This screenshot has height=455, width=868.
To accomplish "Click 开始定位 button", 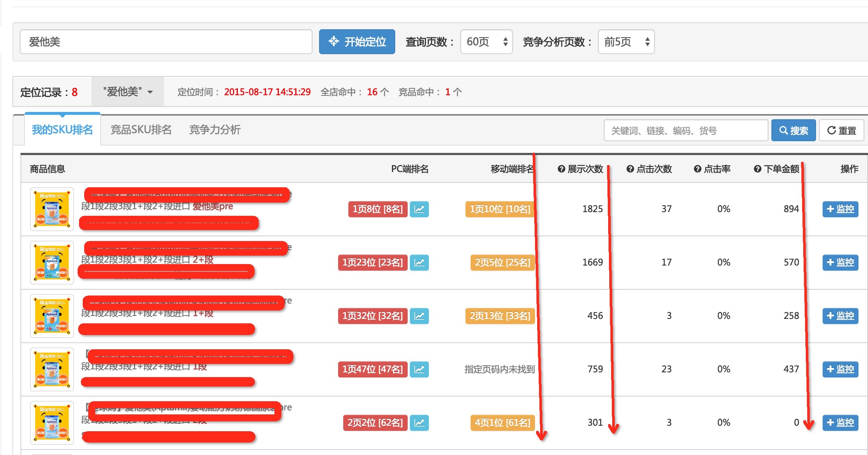I will [357, 42].
